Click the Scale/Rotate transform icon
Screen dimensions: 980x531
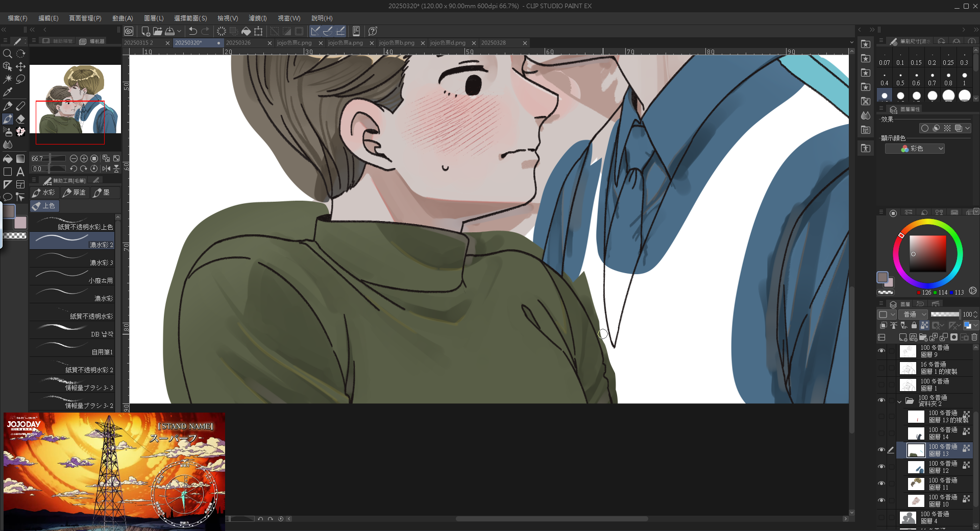point(258,31)
